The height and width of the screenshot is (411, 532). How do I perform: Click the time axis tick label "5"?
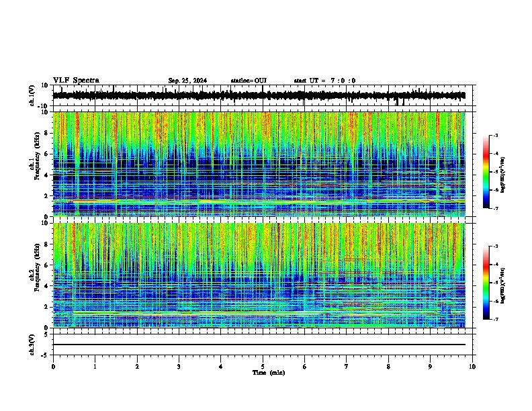pos(263,367)
